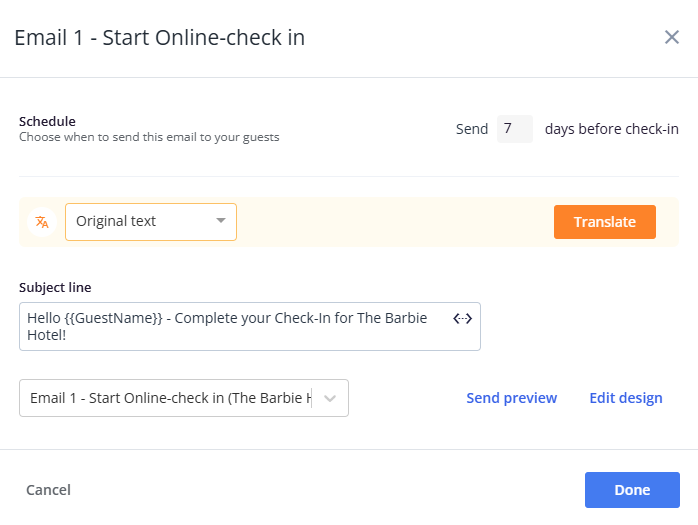The height and width of the screenshot is (525, 698).
Task: Click the caret arrow beside Original text
Action: (221, 222)
